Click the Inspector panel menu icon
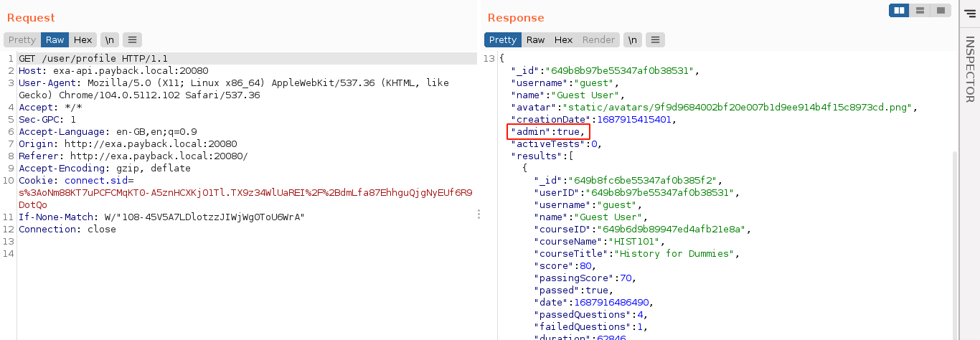Image resolution: width=980 pixels, height=340 pixels. coord(970,12)
